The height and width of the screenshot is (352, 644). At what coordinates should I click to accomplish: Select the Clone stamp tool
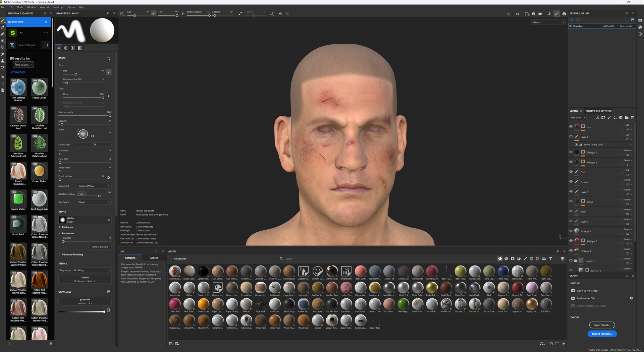3,61
